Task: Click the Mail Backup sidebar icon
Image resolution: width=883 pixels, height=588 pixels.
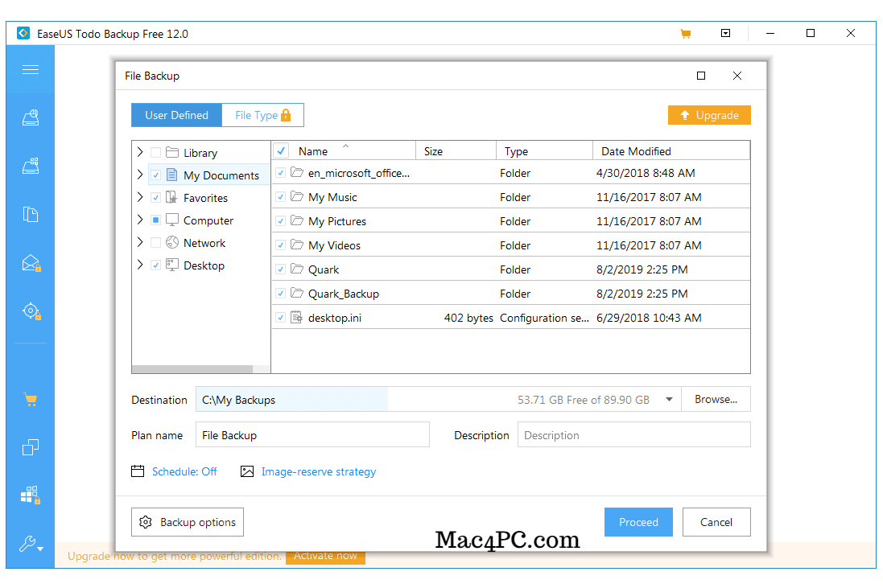Action: (31, 263)
